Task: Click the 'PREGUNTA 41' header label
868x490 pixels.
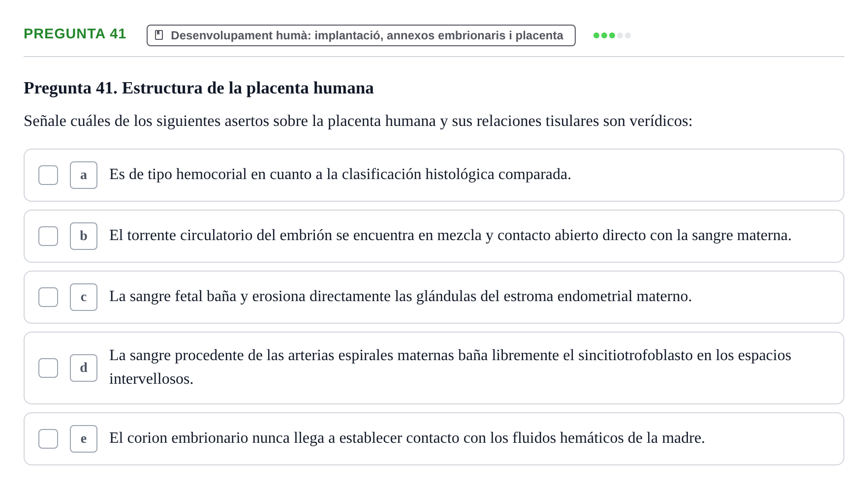Action: point(75,33)
